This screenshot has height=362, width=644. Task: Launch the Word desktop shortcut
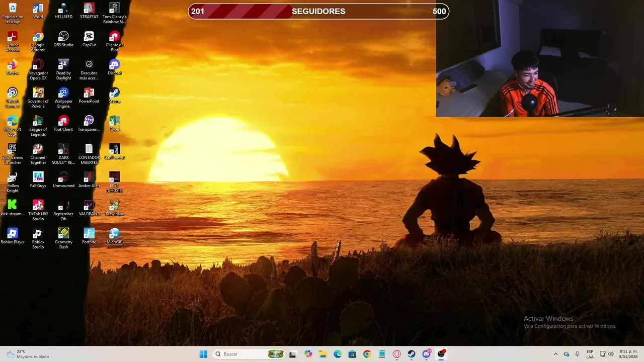38,11
